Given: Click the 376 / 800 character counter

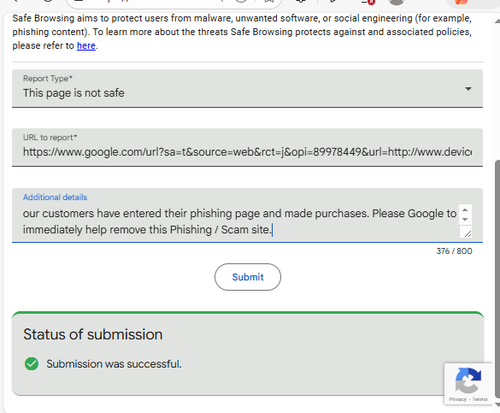Looking at the screenshot, I should (x=454, y=251).
